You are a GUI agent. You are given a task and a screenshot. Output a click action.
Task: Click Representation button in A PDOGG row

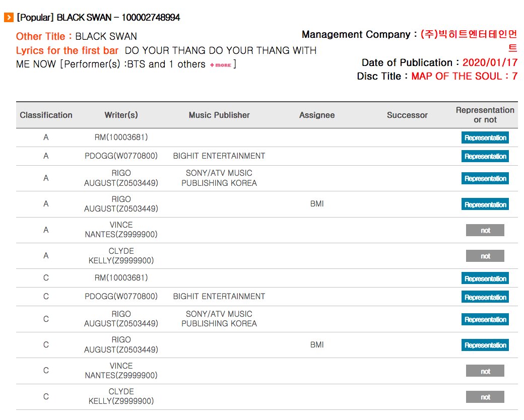pyautogui.click(x=485, y=157)
